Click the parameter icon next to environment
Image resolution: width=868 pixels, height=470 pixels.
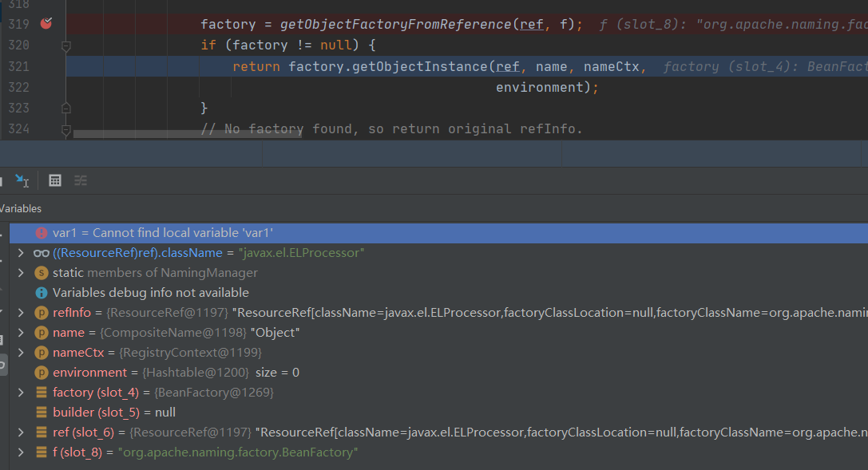point(42,373)
